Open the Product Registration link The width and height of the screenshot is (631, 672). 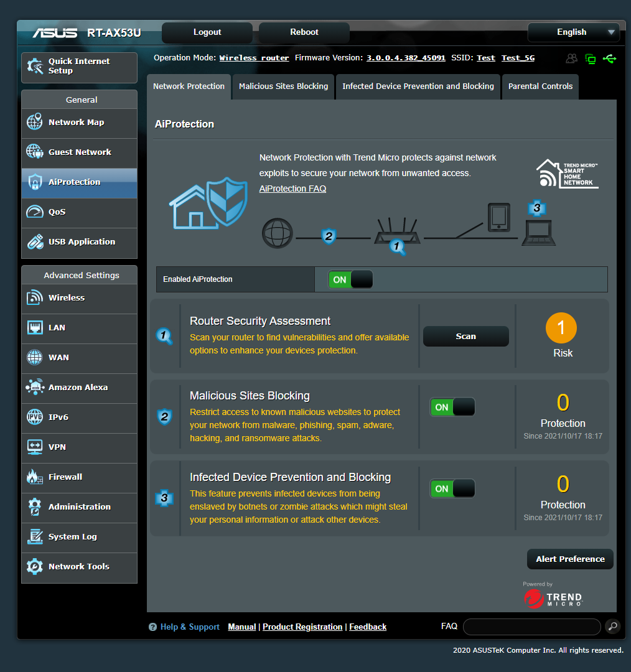point(302,627)
